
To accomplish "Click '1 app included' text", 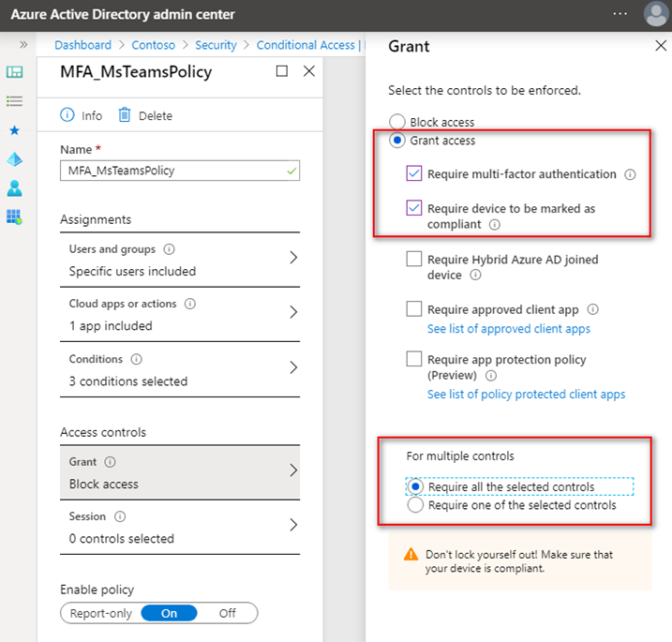I will pos(111,326).
